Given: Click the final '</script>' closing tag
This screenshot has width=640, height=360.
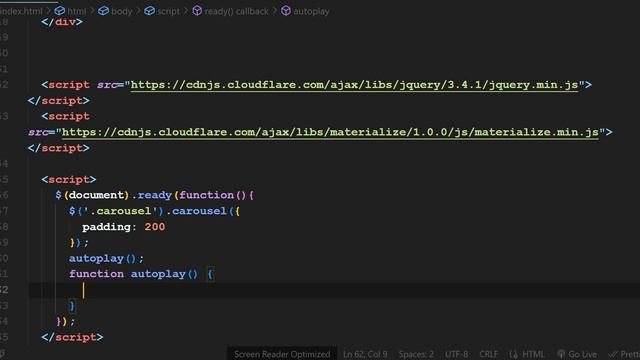Looking at the screenshot, I should pos(72,337).
